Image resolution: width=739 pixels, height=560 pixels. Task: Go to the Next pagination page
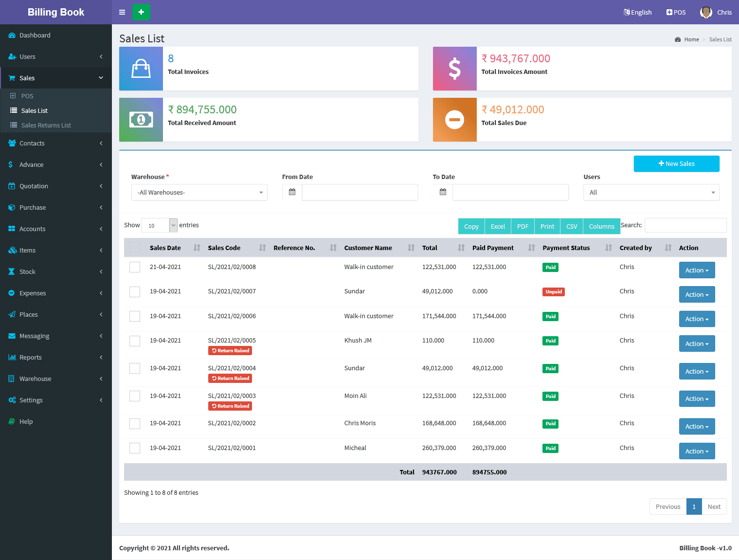(714, 506)
